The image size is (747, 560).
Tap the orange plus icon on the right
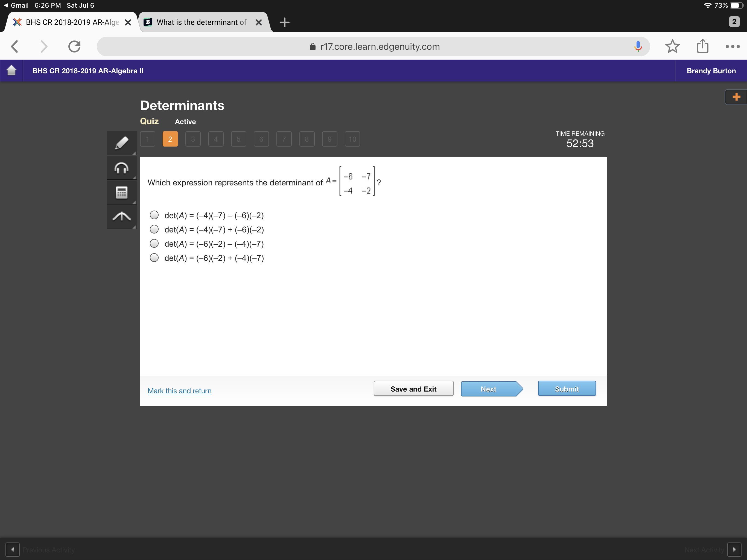tap(736, 97)
